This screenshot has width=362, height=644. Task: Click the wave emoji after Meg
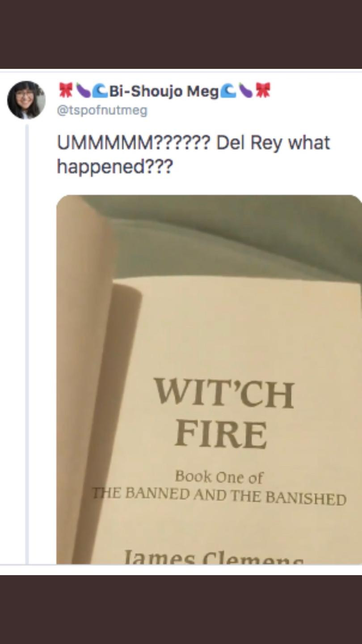pos(228,91)
